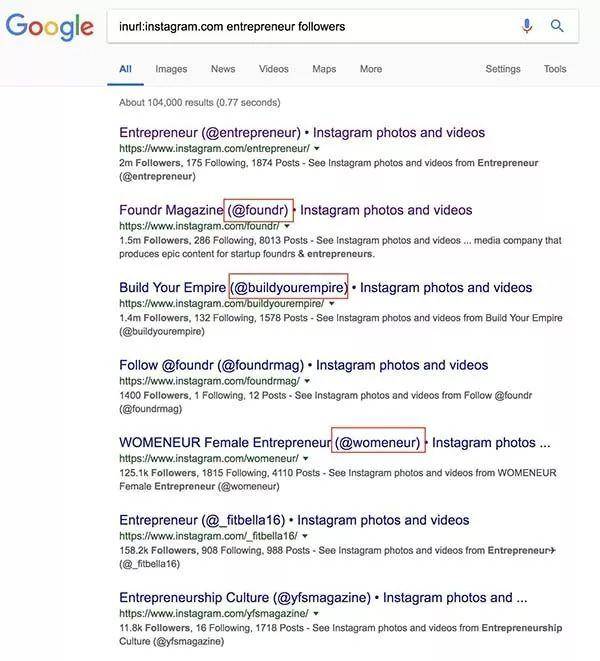600x661 pixels.
Task: Expand dropdown arrow next to instagram.com/entrepreneur/ URL
Action: 317,148
